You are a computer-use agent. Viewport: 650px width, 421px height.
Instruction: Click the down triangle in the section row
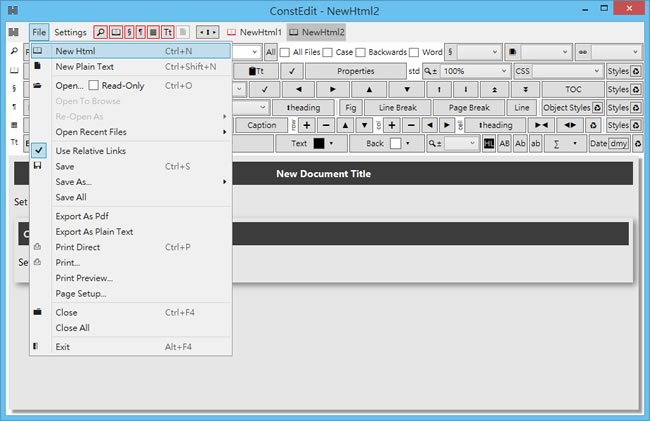point(407,89)
